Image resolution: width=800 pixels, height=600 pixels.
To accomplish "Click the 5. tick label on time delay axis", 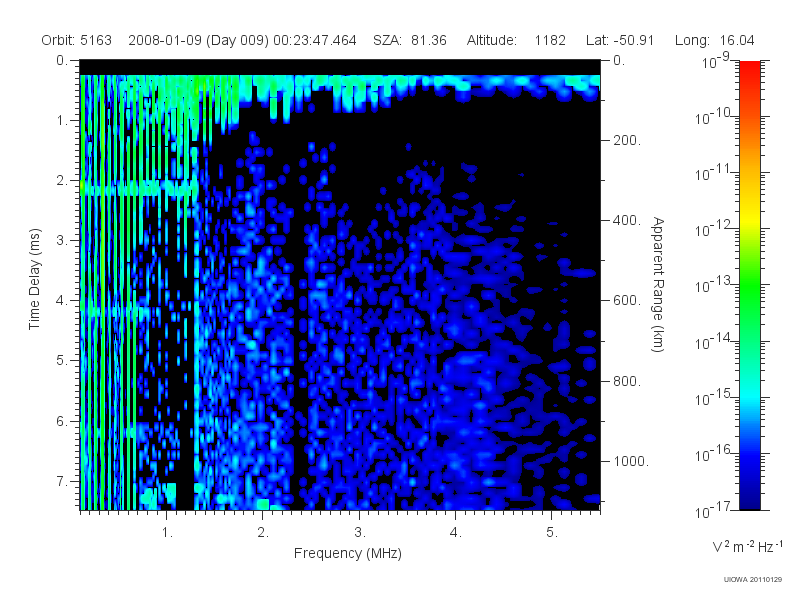I will click(62, 361).
